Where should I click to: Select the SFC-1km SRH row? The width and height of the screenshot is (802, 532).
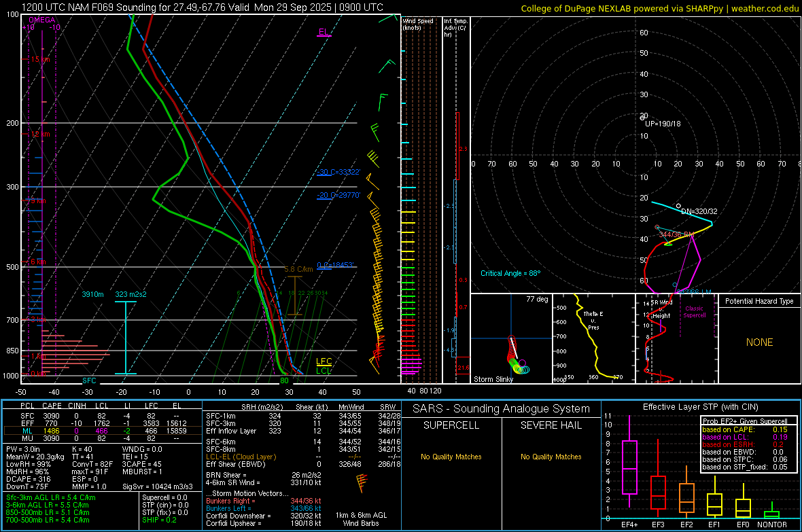(x=303, y=416)
